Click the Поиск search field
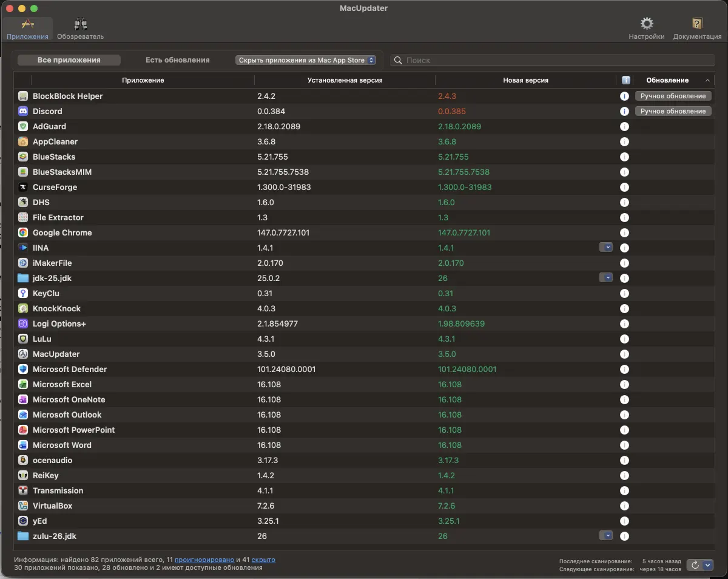728x579 pixels. tap(553, 60)
